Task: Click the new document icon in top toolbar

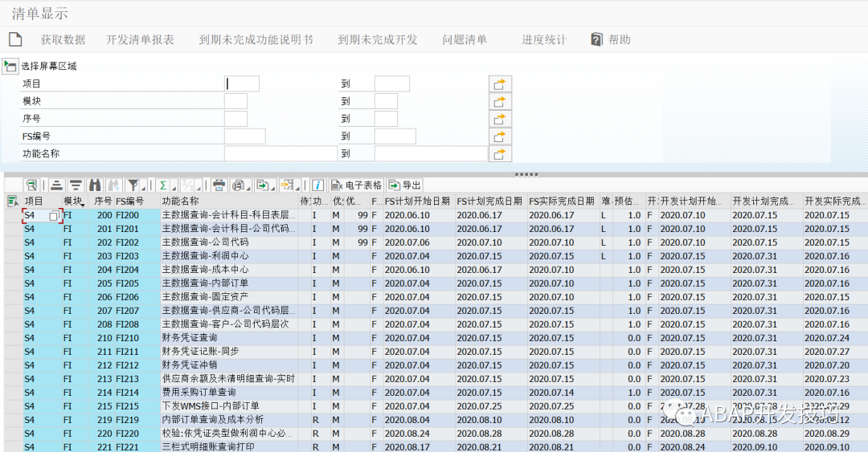Action: pos(15,39)
